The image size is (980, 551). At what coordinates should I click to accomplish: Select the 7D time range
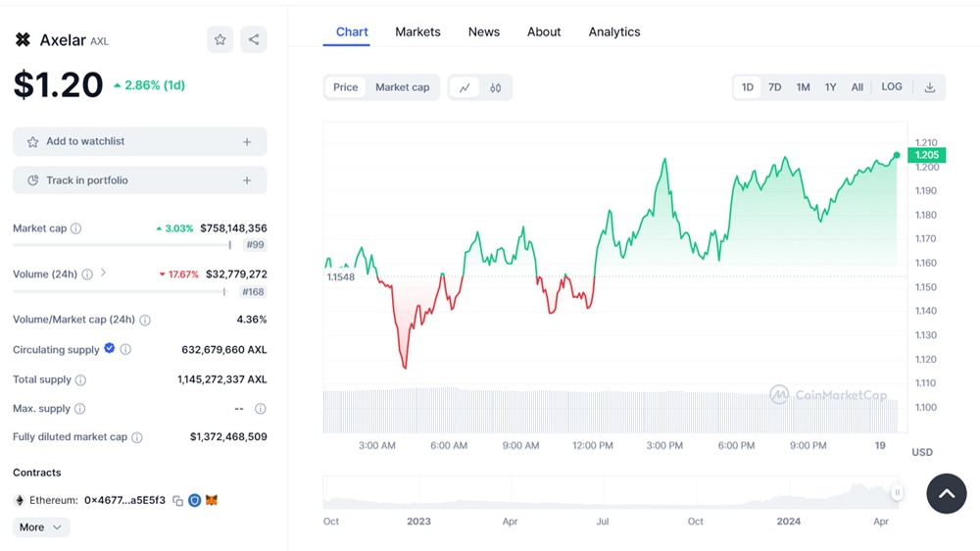coord(775,87)
